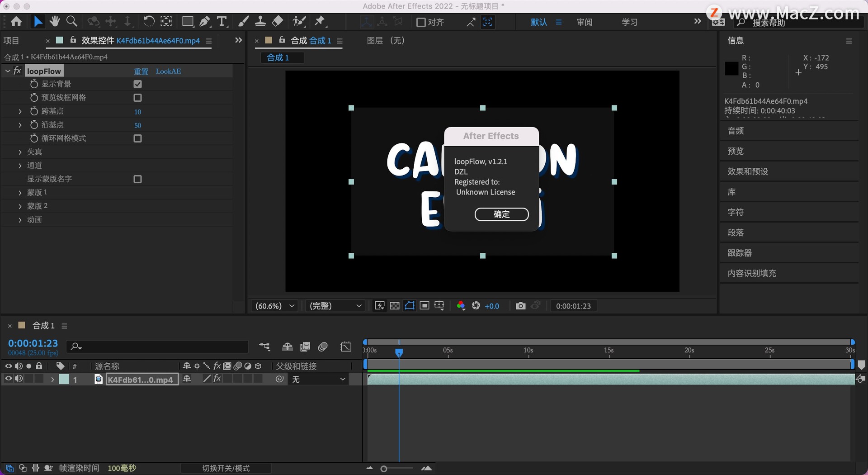Viewport: 868px width, 475px height.
Task: Toggle stopwatch for 跨基点 property
Action: (34, 111)
